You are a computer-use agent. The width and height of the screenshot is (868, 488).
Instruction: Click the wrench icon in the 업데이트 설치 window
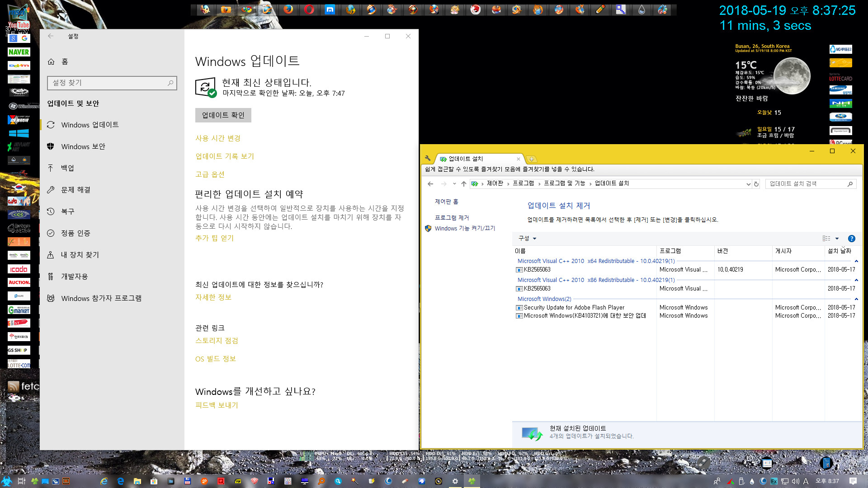click(428, 159)
